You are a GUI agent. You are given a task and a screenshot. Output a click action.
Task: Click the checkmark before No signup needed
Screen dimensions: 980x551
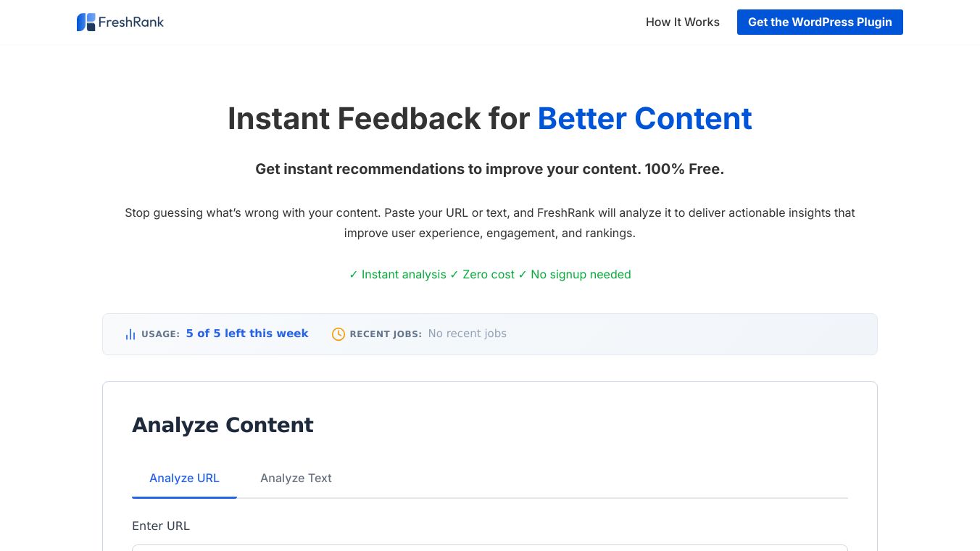(x=522, y=275)
